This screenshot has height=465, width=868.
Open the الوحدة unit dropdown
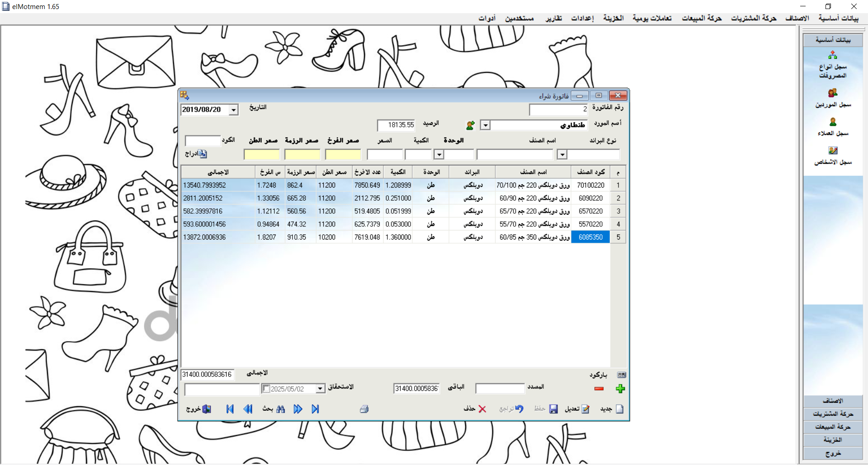(439, 155)
